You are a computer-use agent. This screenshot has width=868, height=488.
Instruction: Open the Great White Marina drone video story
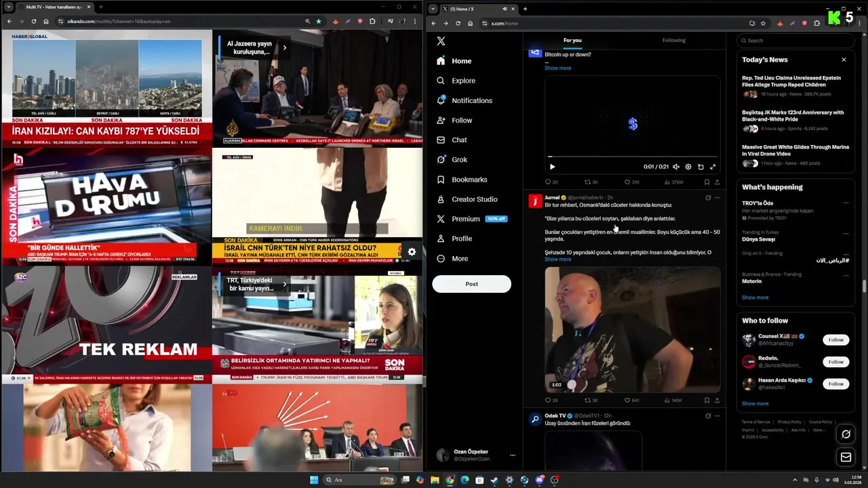pos(794,155)
